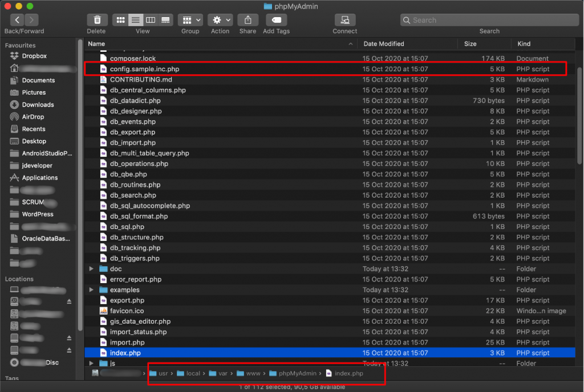
Task: Open the SCRUM folder in sidebar
Action: tap(33, 202)
